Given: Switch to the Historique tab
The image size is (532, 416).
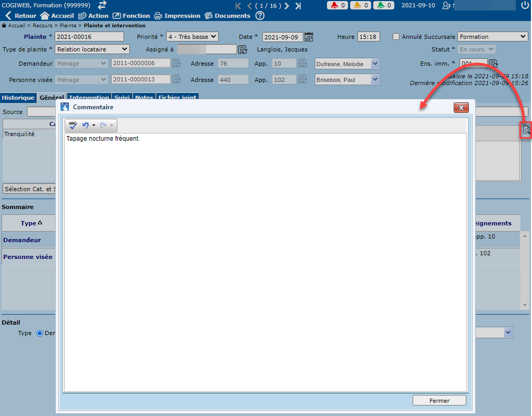Looking at the screenshot, I should (x=18, y=98).
